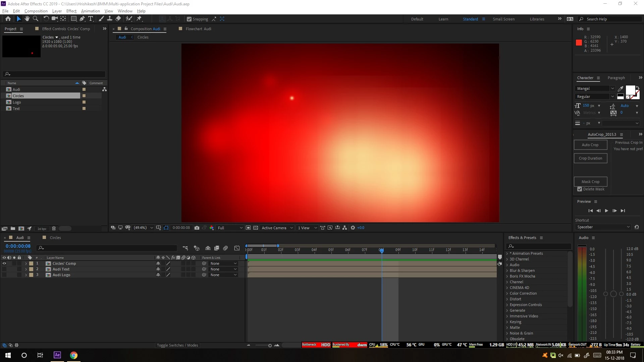Viewport: 644px width, 362px height.
Task: Click the Auto Crop button
Action: tap(590, 145)
